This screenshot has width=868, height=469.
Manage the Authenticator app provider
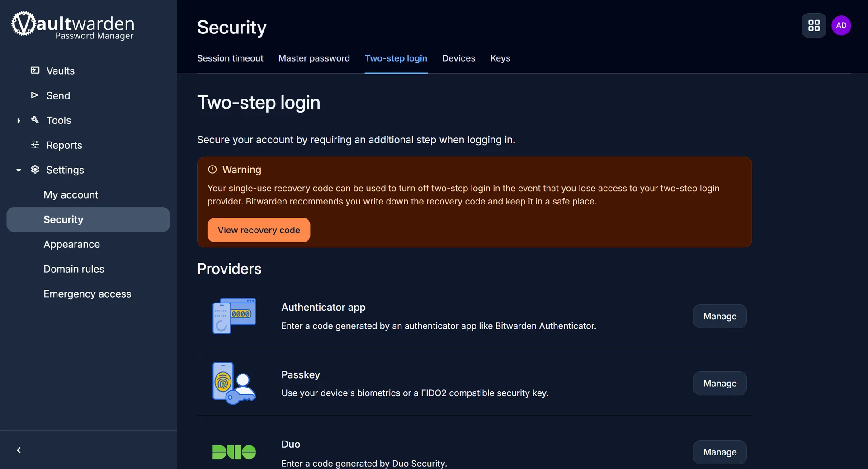720,316
